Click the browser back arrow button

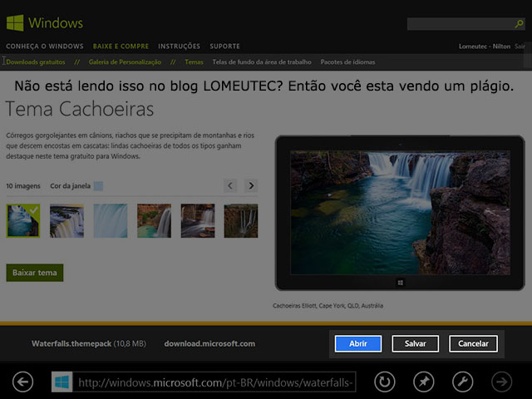coord(22,382)
